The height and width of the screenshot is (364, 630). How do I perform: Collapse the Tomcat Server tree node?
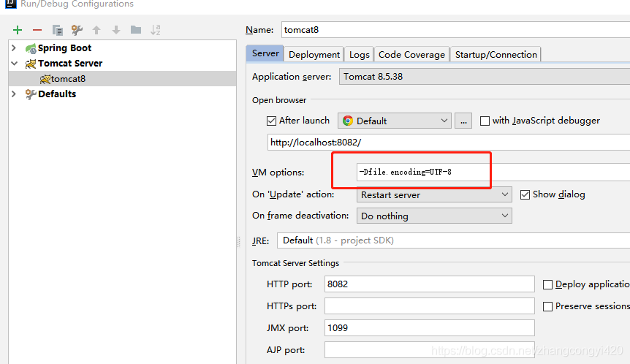click(14, 64)
